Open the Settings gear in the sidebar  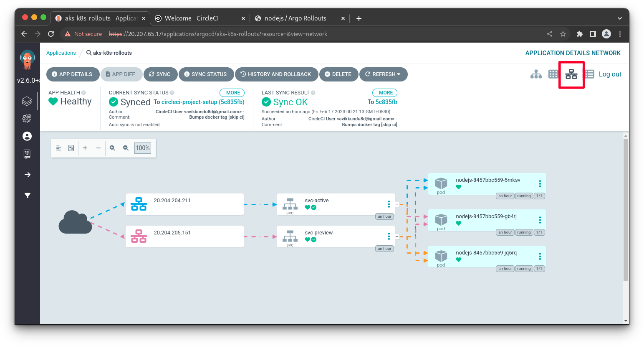(27, 118)
